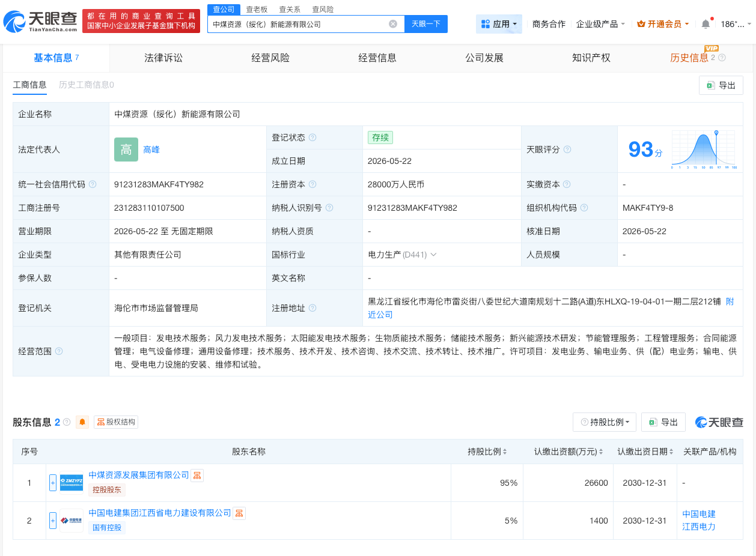
Task: Click the help icon beside 股东信息
Action: (67, 422)
